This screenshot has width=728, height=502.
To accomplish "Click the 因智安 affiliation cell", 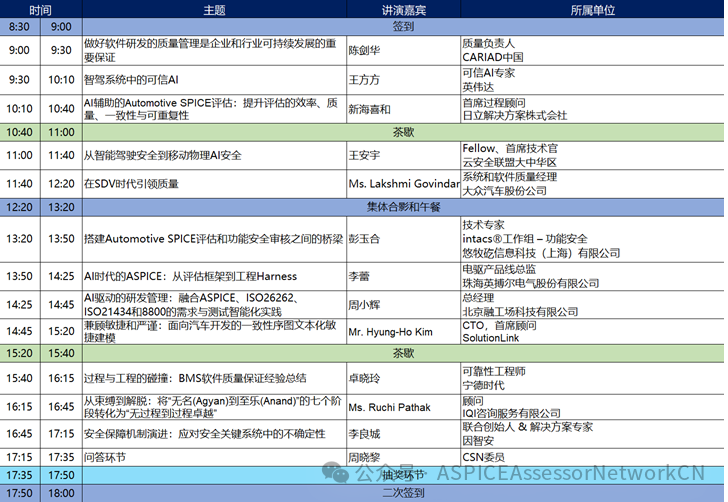I will (592, 434).
